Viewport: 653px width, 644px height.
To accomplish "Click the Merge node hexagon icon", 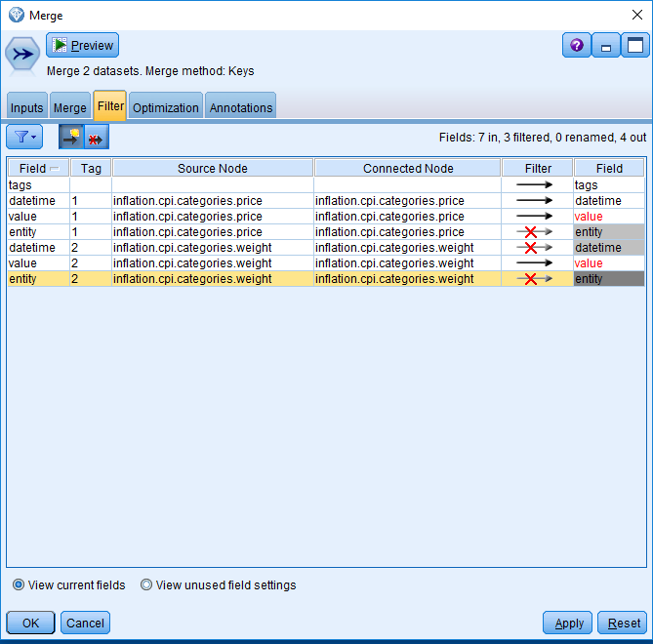I will [22, 54].
